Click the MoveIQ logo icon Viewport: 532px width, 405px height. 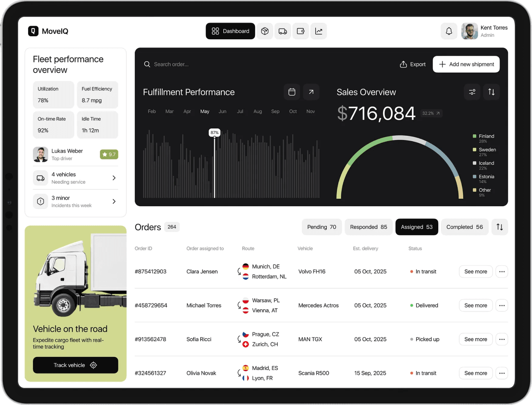33,31
